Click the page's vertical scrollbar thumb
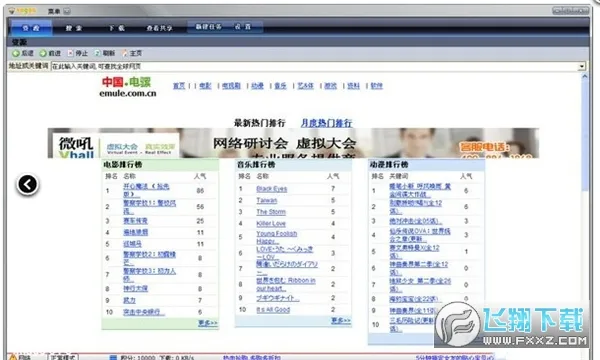 (585, 135)
